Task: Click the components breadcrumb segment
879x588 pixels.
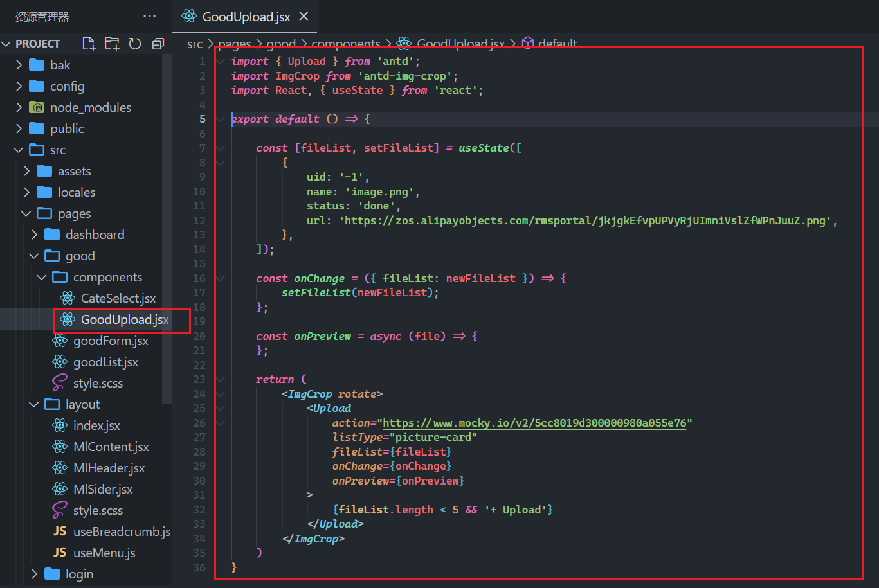Action: coord(346,44)
